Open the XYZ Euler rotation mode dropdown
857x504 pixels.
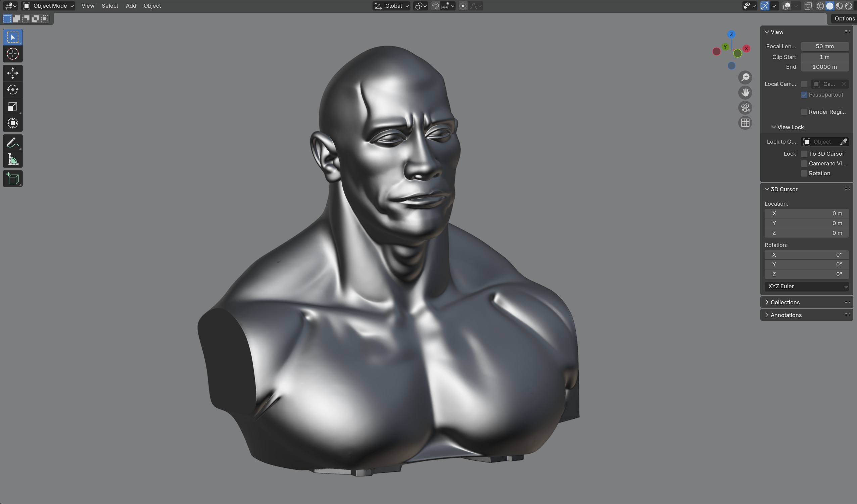(806, 287)
